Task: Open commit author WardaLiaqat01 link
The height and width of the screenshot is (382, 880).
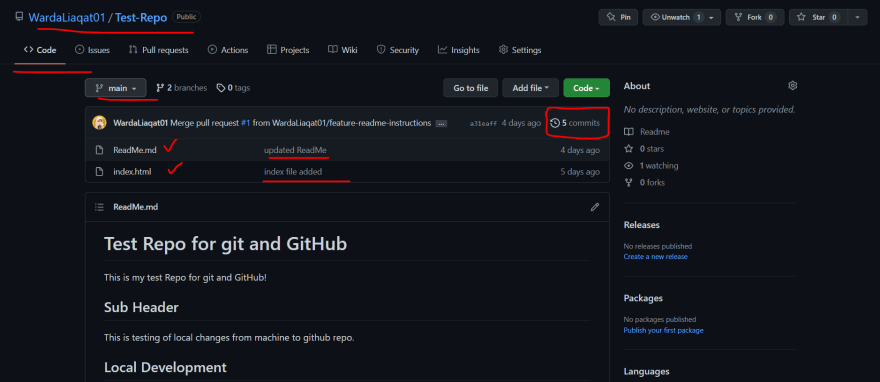Action: (140, 123)
